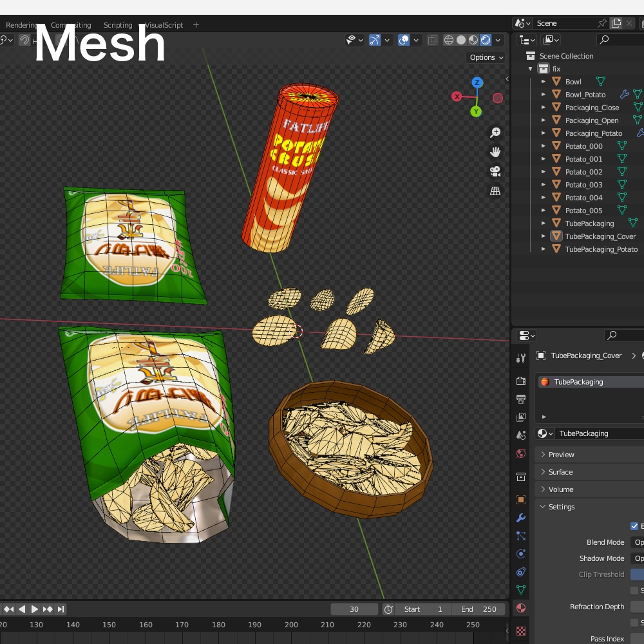Add a new workspace with plus button
This screenshot has height=644, width=644.
point(196,25)
